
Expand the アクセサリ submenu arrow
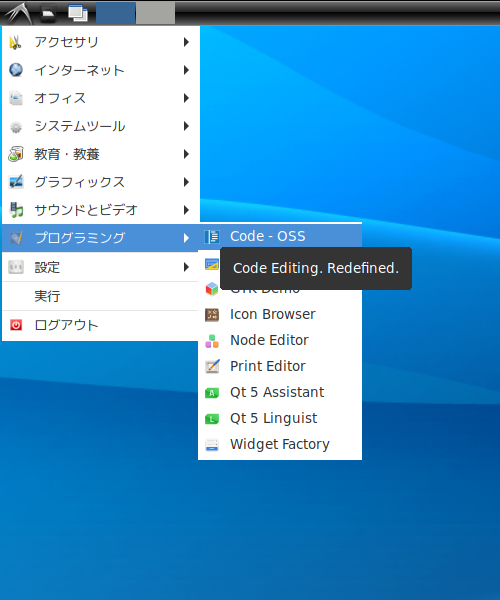point(186,42)
